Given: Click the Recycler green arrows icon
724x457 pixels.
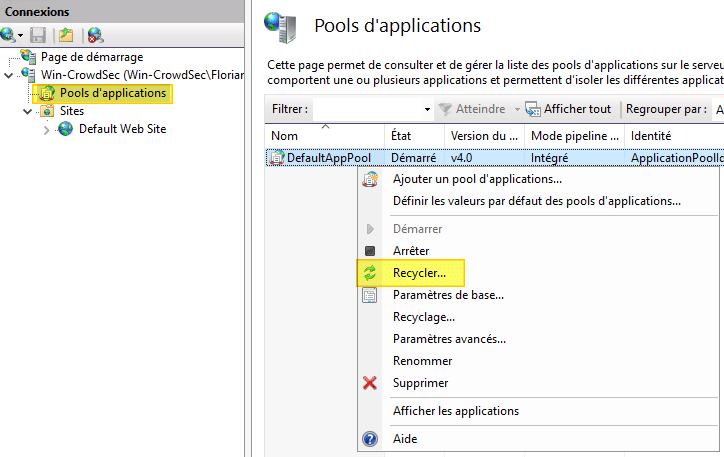Looking at the screenshot, I should [x=370, y=273].
